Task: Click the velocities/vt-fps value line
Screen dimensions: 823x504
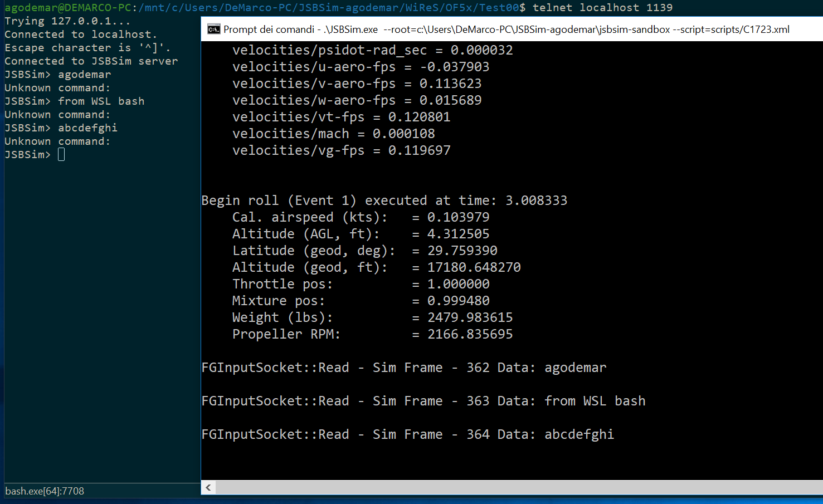Action: 341,117
